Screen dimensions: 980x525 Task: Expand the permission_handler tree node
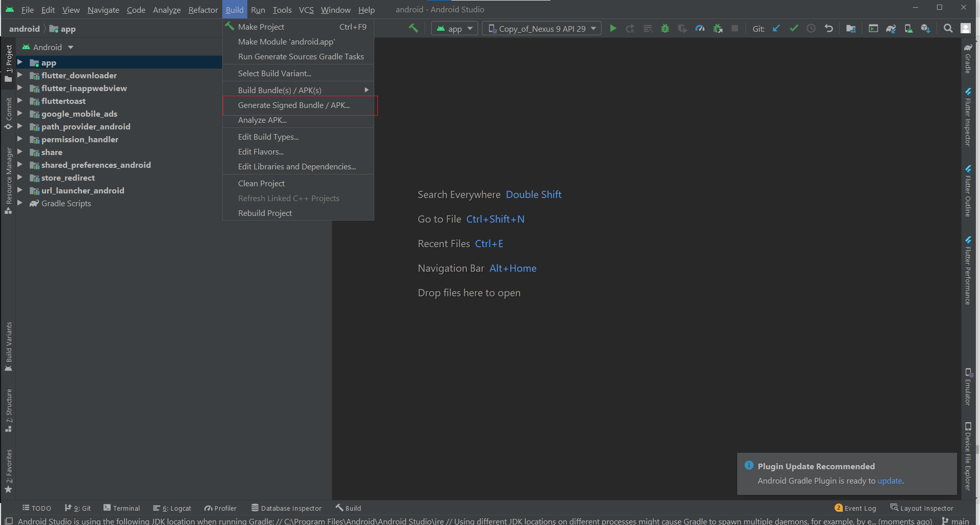20,139
